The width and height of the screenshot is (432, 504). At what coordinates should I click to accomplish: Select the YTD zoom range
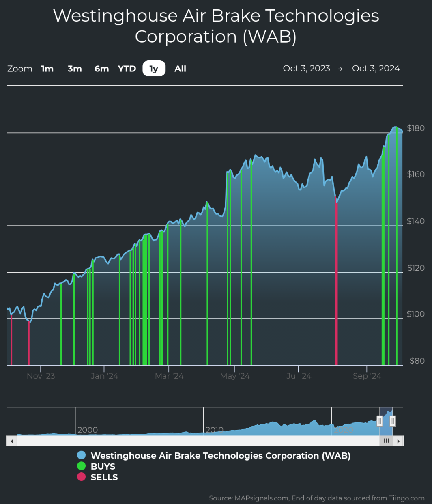coord(127,69)
